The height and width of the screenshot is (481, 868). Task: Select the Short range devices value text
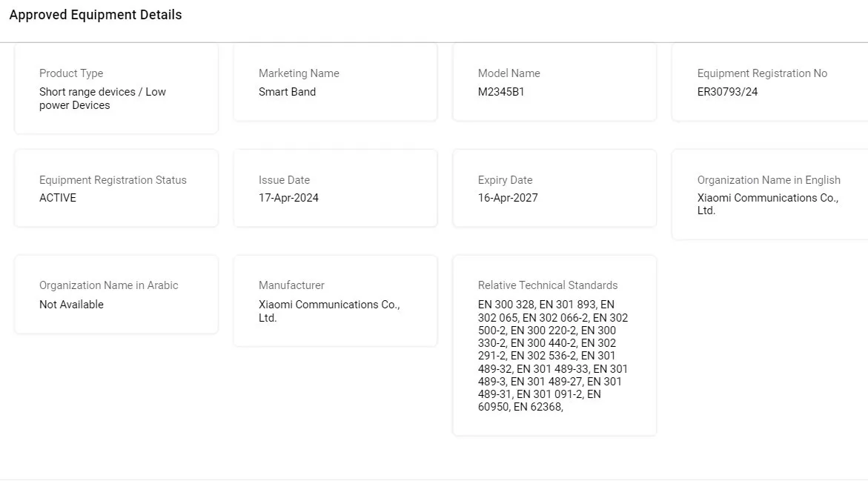pos(102,99)
